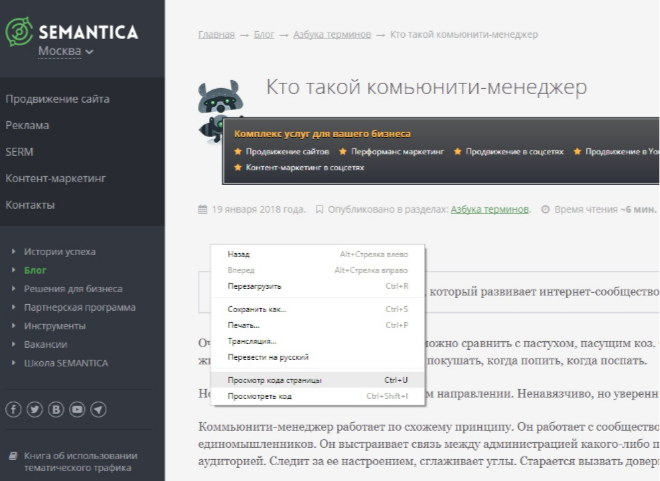
Task: Choose Перезагрузить from the context menu
Action: (254, 286)
